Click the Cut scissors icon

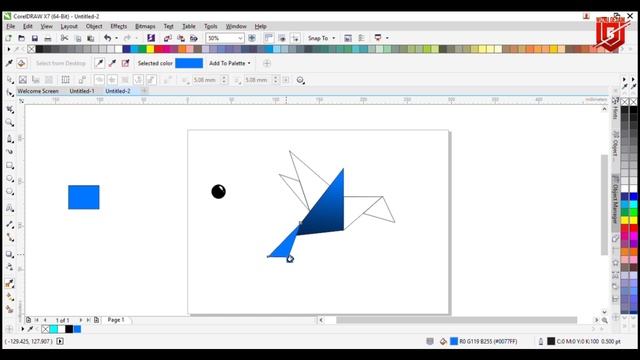click(64, 38)
